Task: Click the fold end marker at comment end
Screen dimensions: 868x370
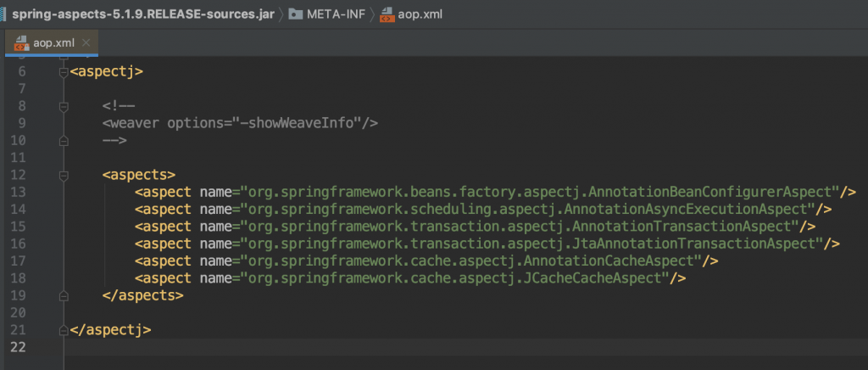Action: click(x=63, y=141)
